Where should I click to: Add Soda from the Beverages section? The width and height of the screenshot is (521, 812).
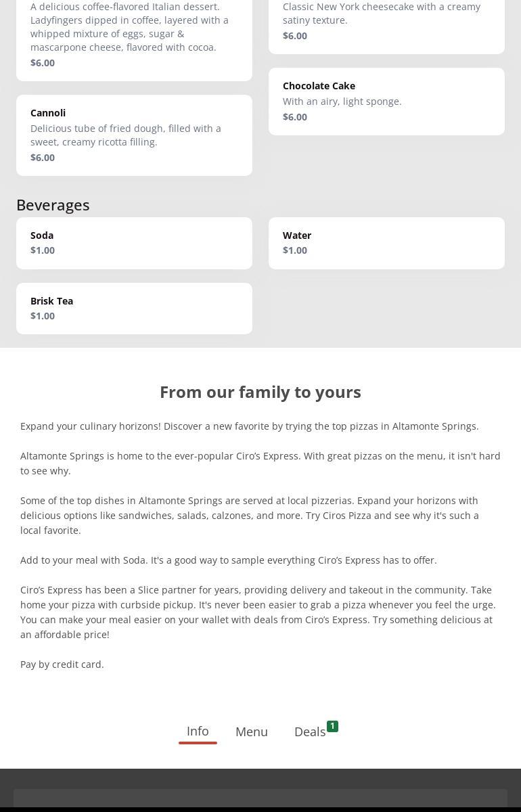pos(134,242)
